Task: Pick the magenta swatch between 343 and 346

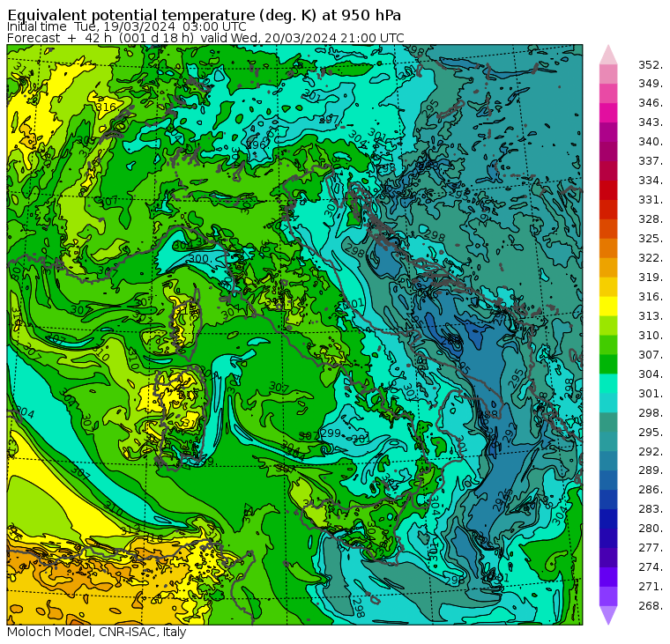Action: [608, 113]
